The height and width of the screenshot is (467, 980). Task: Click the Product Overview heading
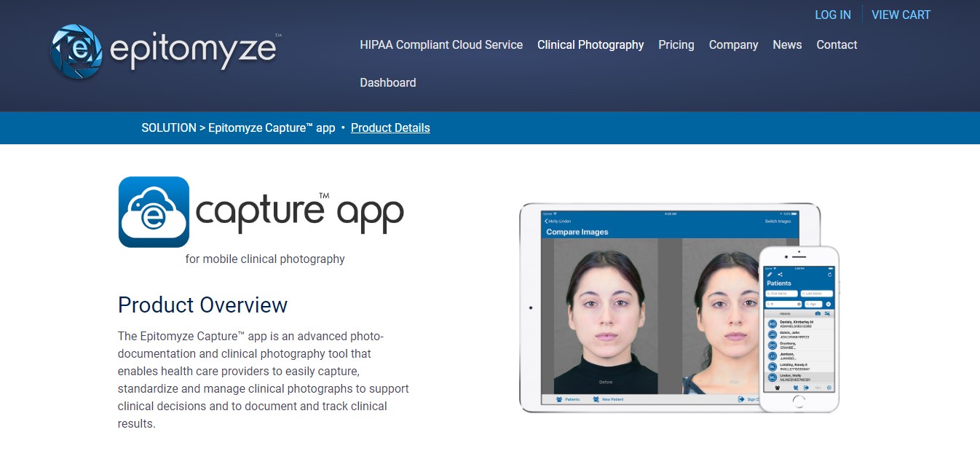coord(202,305)
